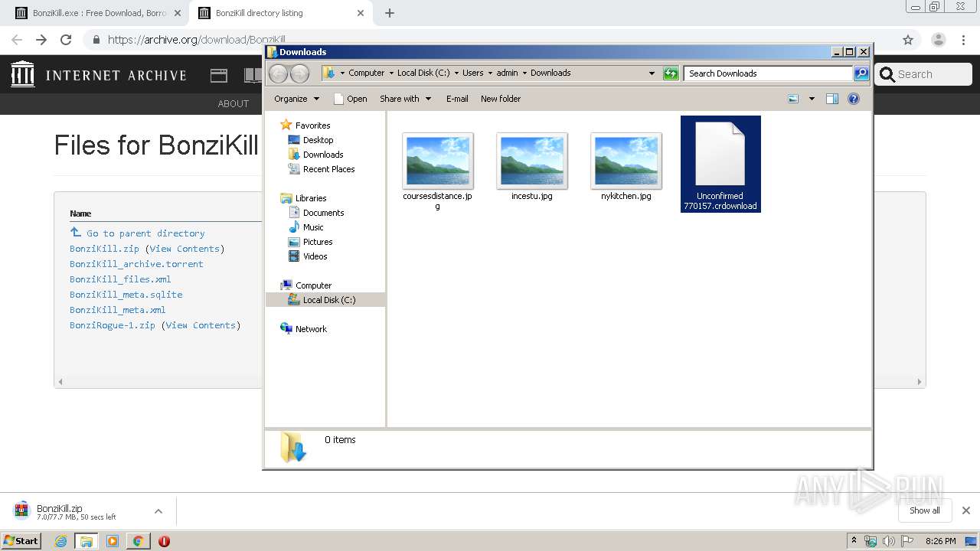Click Chrome's forward arrow
The width and height of the screenshot is (980, 551).
(x=41, y=40)
